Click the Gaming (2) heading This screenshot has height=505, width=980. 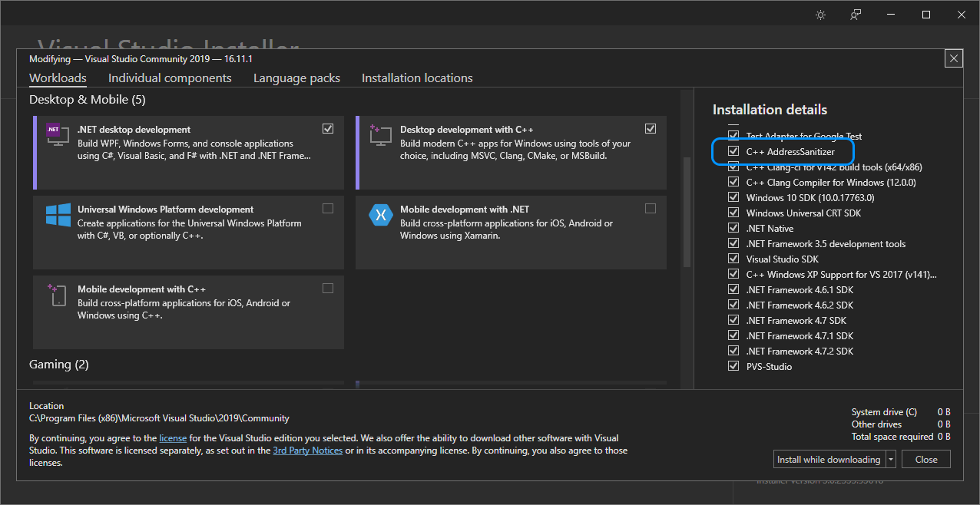coord(59,365)
